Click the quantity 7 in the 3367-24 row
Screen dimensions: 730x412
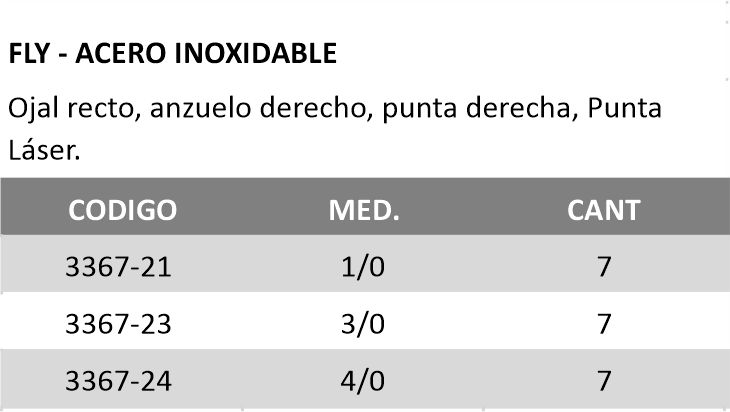(603, 383)
